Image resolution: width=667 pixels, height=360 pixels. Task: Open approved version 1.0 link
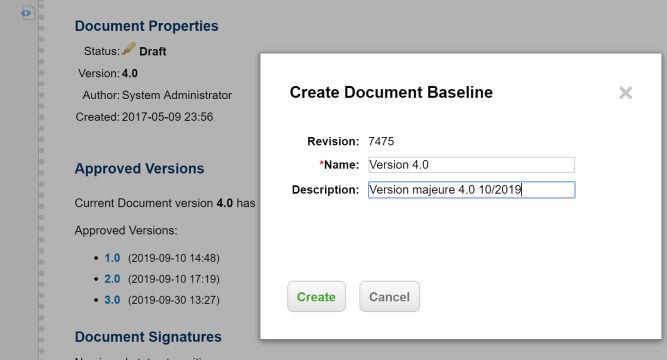(112, 258)
